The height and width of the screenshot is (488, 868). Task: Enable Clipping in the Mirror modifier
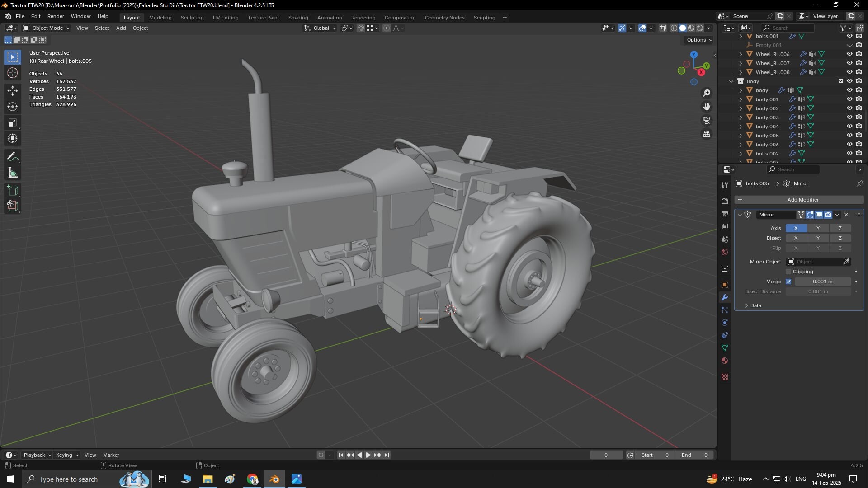[x=788, y=271]
